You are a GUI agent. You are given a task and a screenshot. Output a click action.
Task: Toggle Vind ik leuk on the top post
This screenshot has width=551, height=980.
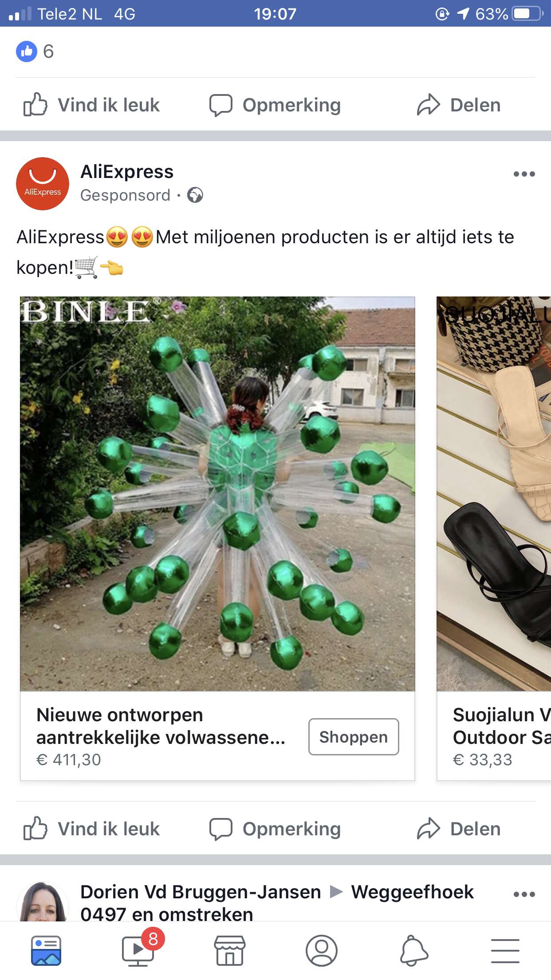[91, 105]
